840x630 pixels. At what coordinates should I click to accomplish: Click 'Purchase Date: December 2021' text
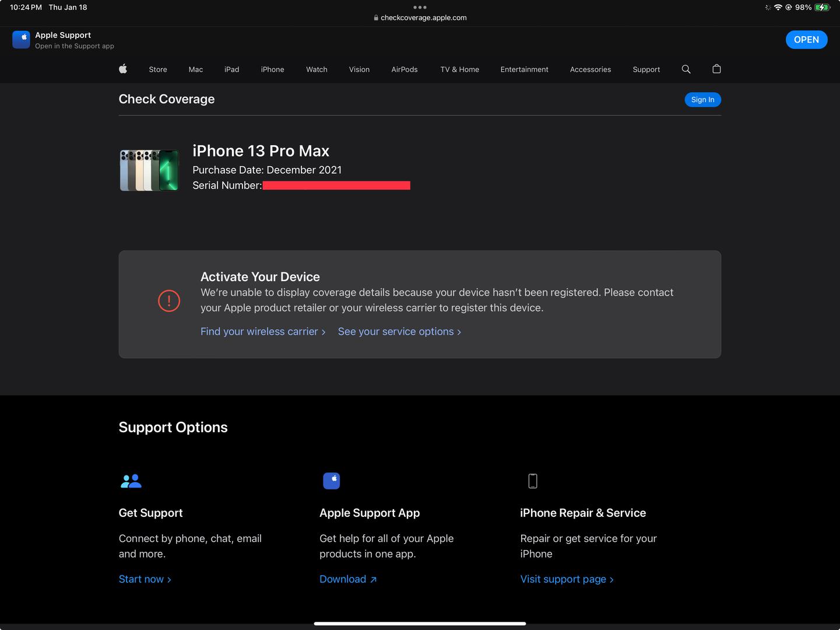(267, 170)
